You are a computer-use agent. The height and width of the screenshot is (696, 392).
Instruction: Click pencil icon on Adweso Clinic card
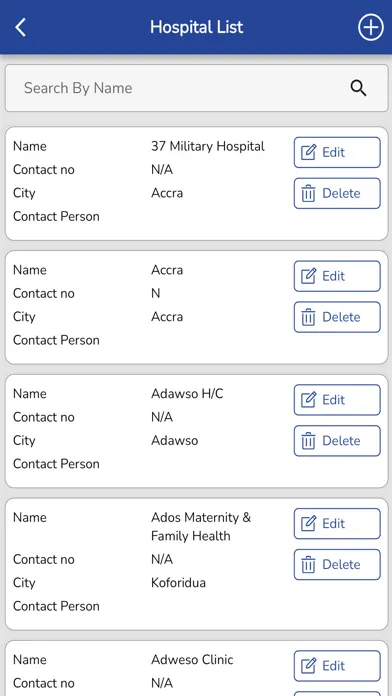[x=309, y=666]
